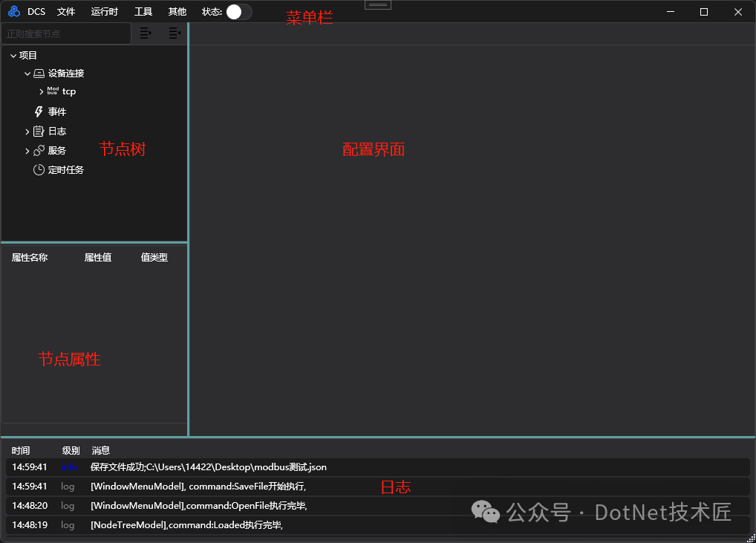Open the DCS menu
This screenshot has width=756, height=543.
(x=36, y=11)
